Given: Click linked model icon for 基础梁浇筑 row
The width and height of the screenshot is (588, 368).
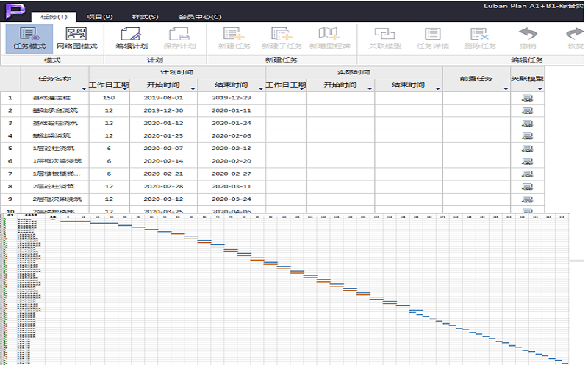Looking at the screenshot, I should point(527,136).
